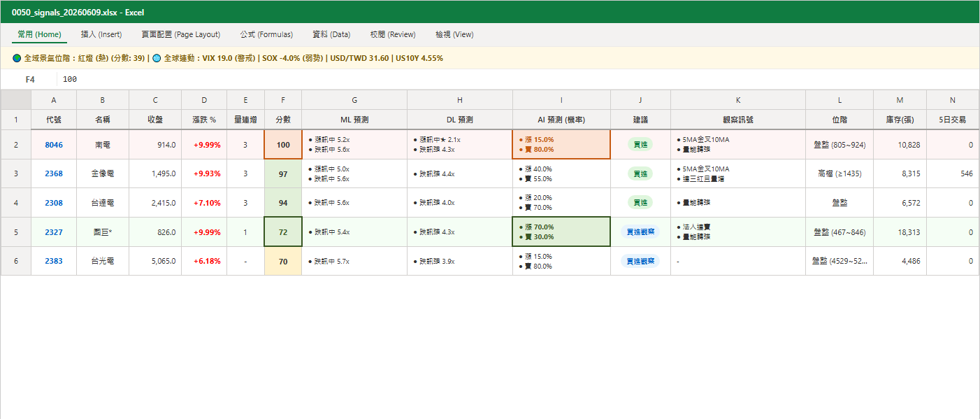980x419 pixels.
Task: Click the 漲跌 % header cell
Action: [204, 120]
